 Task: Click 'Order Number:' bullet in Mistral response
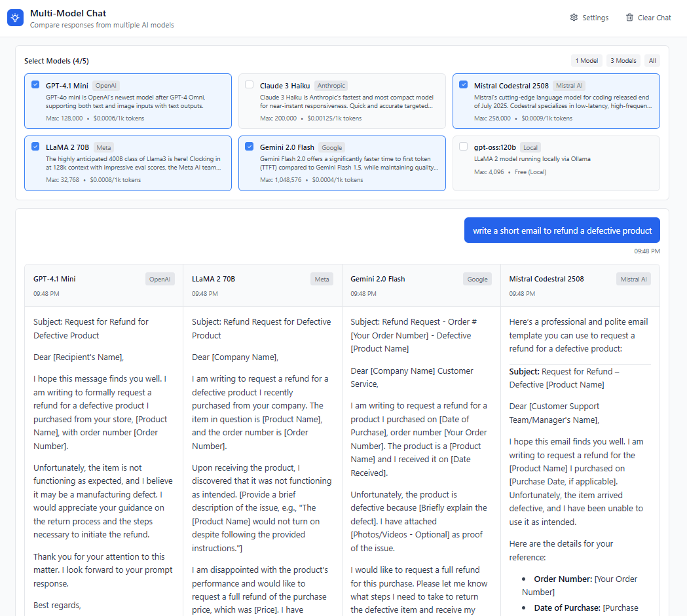(563, 579)
